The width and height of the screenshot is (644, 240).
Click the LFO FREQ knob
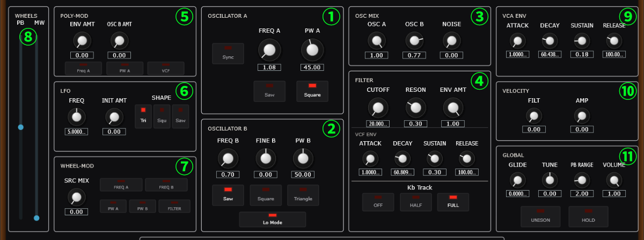(x=77, y=117)
